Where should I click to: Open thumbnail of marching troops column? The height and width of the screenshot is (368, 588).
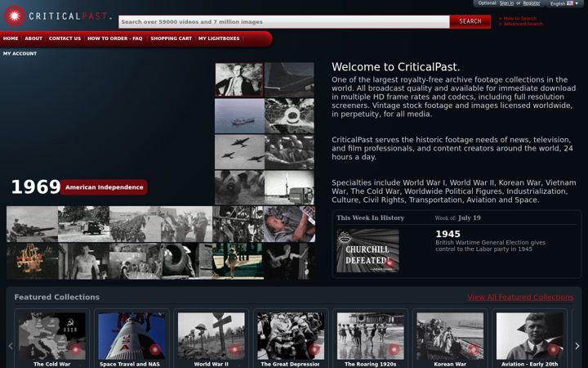[135, 224]
